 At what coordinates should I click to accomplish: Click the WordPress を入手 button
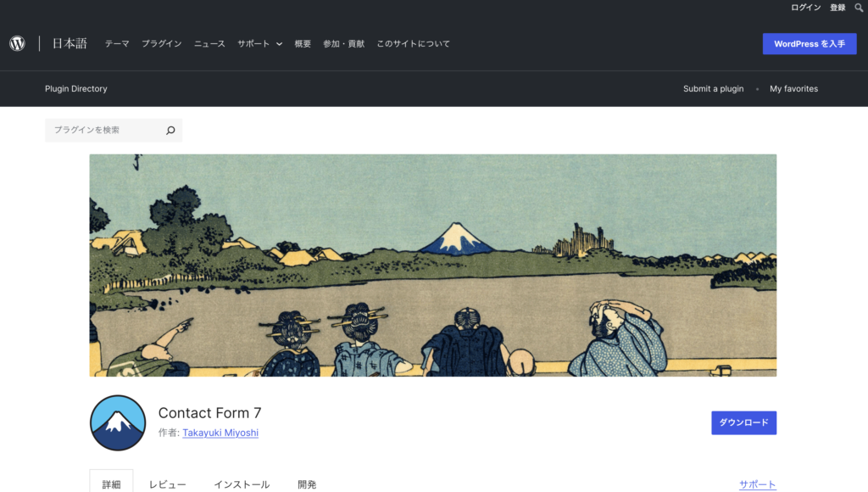(810, 44)
